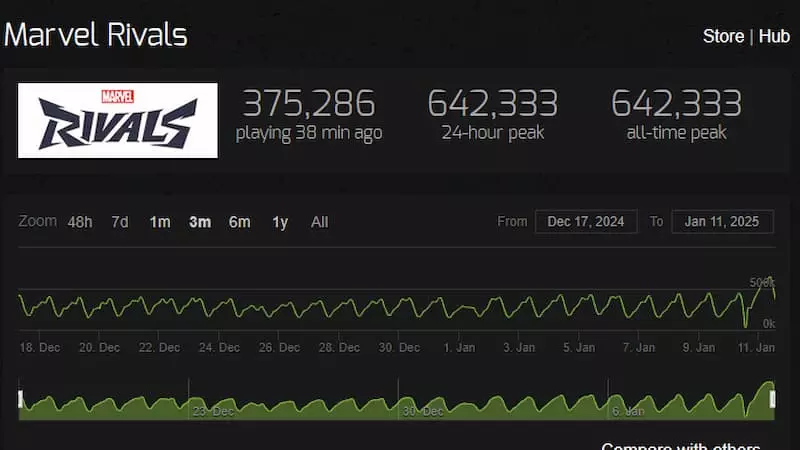
Task: Click the 11. Jan axis label
Action: (x=756, y=347)
